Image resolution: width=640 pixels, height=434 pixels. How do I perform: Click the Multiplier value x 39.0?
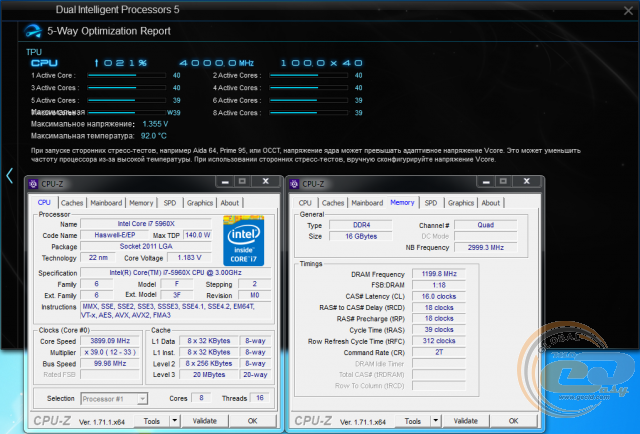pos(110,352)
